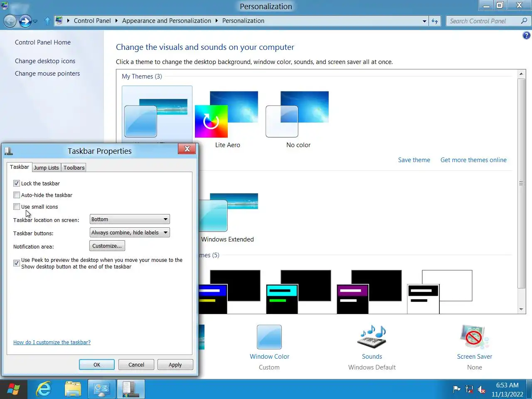
Task: Click the Forward navigation arrow
Action: point(25,21)
